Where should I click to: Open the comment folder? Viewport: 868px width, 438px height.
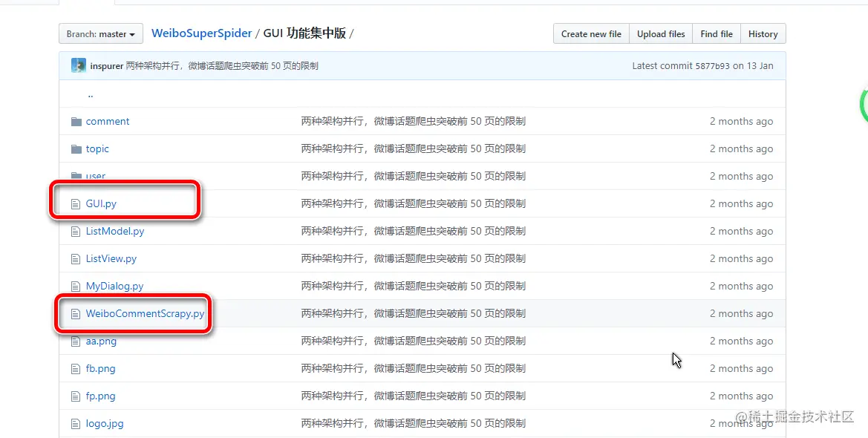point(108,121)
